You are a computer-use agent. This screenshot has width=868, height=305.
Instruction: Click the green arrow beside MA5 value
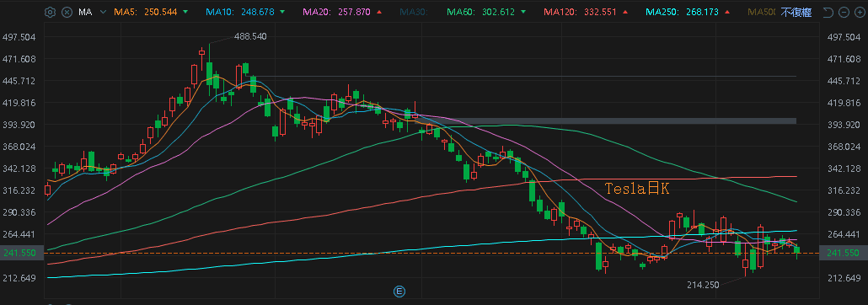185,12
